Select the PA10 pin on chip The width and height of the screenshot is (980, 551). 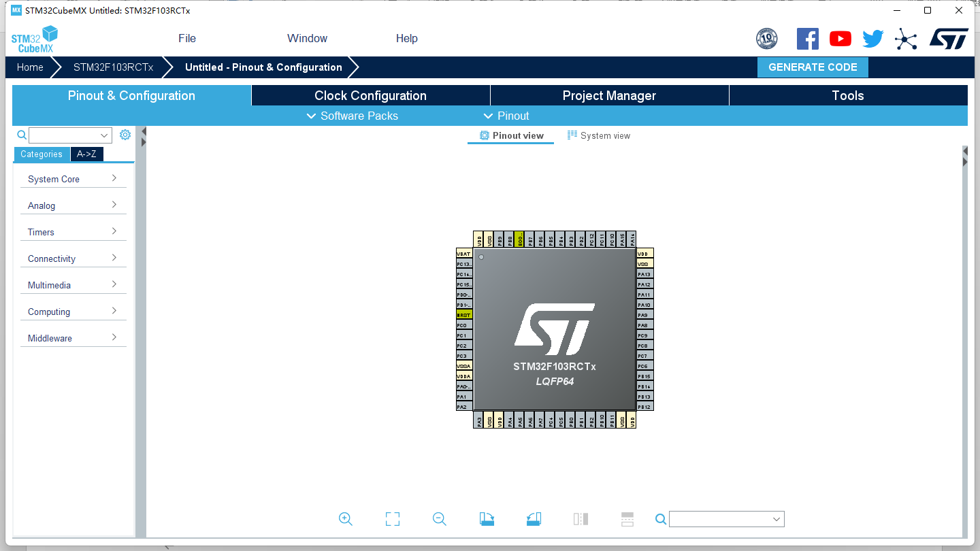645,305
